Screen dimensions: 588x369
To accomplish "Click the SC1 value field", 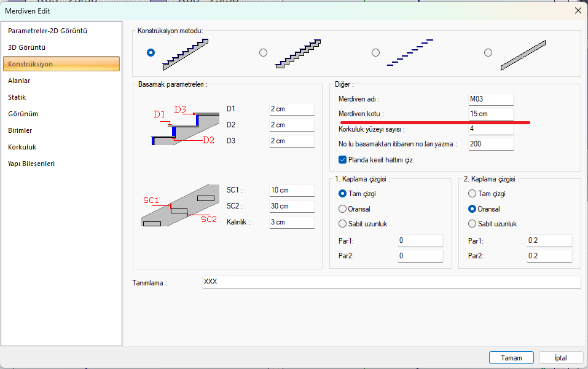I will pos(292,190).
